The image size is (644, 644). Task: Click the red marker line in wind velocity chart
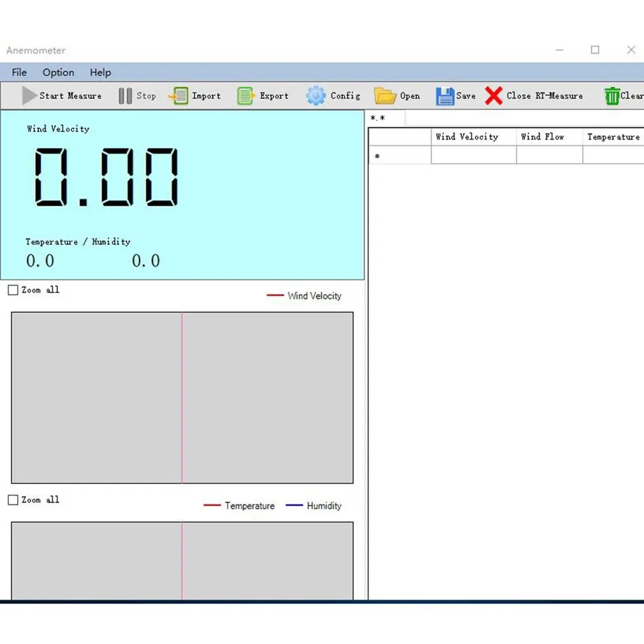tap(182, 398)
